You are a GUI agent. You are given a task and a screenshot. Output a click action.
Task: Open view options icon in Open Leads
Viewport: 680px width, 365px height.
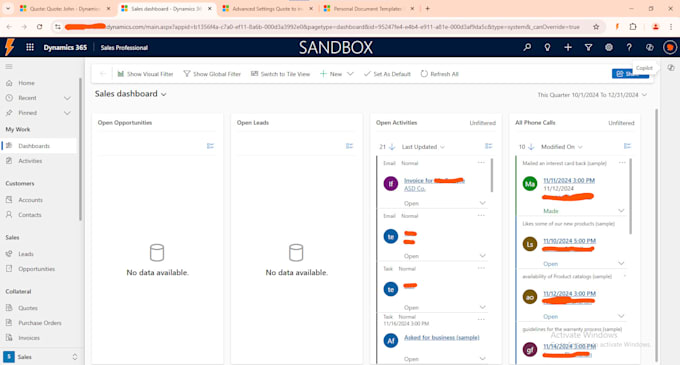pos(350,146)
